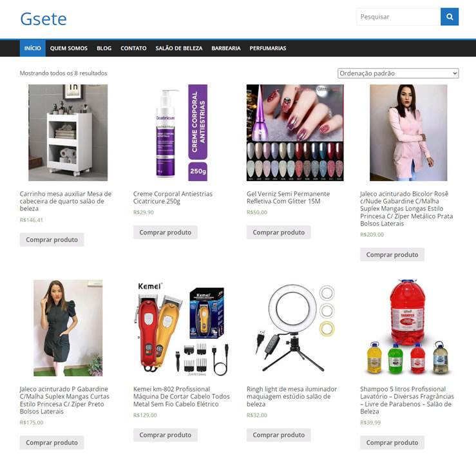
Task: Open the white auxiliary cart product image
Action: click(x=68, y=133)
